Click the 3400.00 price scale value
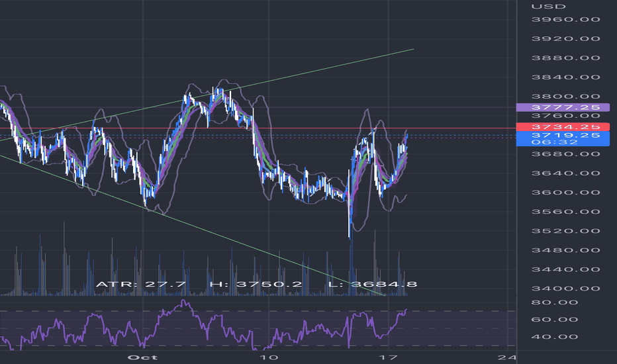Screen dimensions: 617x364 click(x=565, y=289)
